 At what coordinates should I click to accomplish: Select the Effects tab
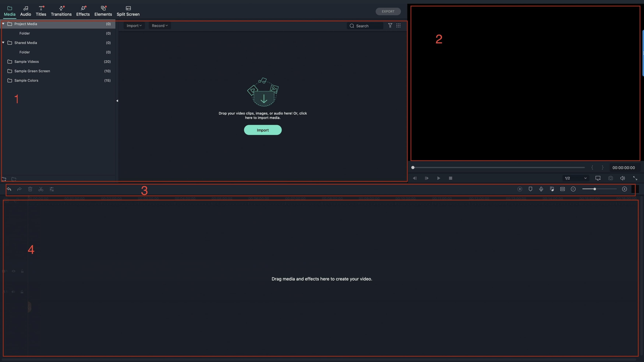(x=83, y=11)
